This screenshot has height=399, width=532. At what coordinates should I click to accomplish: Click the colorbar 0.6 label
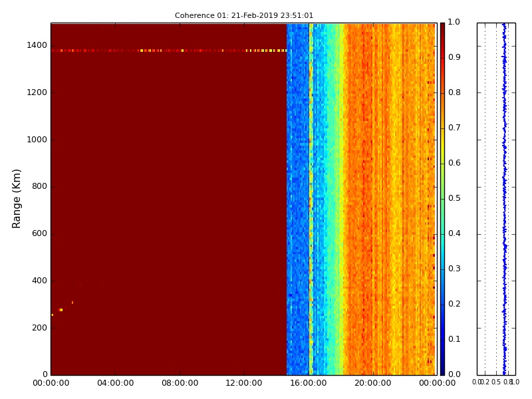click(x=454, y=163)
